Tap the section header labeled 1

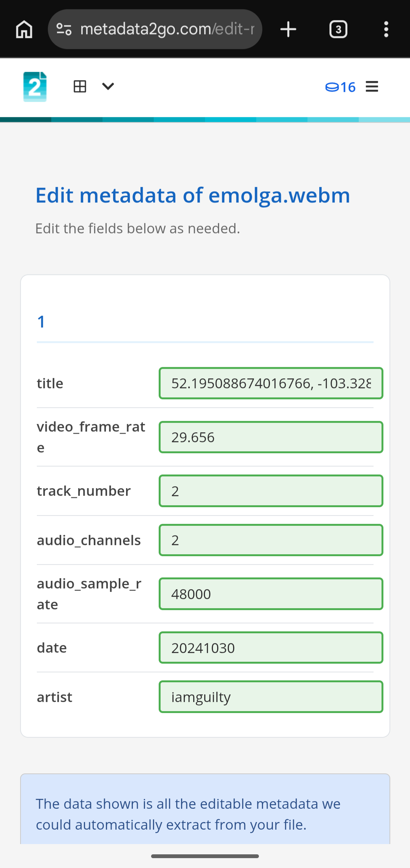point(41,322)
